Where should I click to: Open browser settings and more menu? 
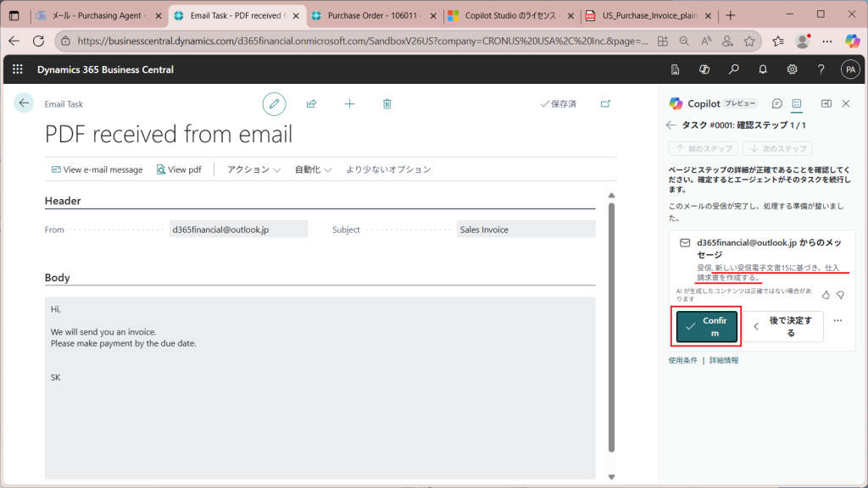pyautogui.click(x=827, y=41)
